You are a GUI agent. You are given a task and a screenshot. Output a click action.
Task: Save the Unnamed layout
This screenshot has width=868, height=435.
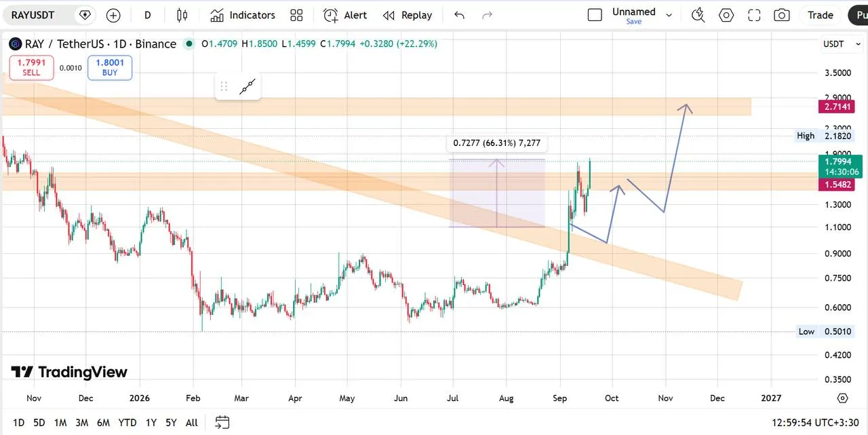pyautogui.click(x=633, y=22)
